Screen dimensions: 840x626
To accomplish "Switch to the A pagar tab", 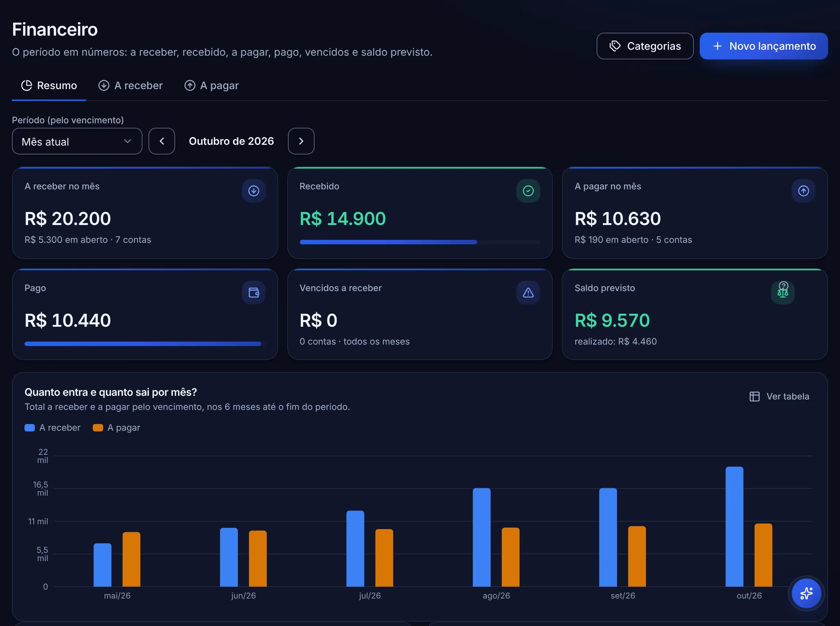I will tap(211, 85).
